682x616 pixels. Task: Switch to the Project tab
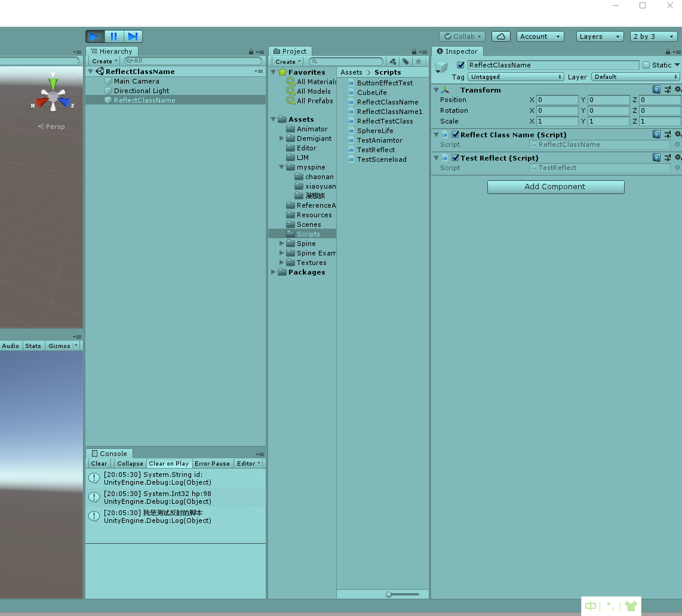pos(290,51)
